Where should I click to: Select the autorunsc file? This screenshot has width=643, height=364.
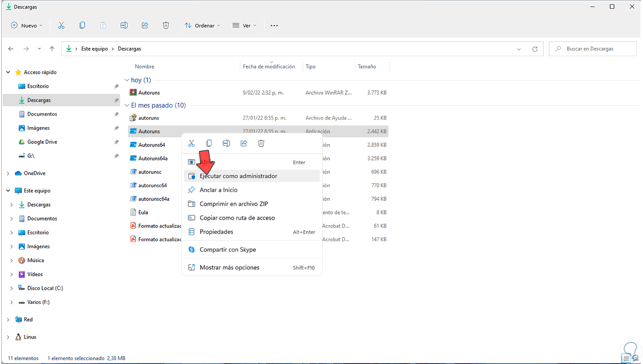[150, 172]
